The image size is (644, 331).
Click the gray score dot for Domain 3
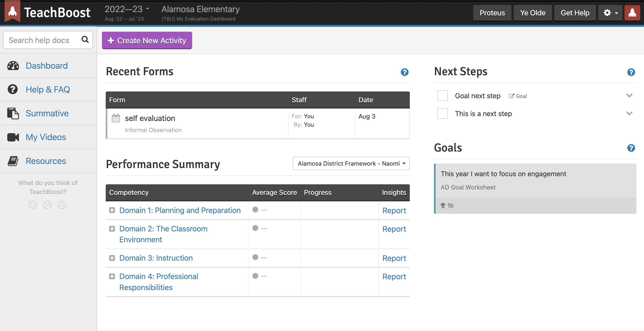[255, 257]
